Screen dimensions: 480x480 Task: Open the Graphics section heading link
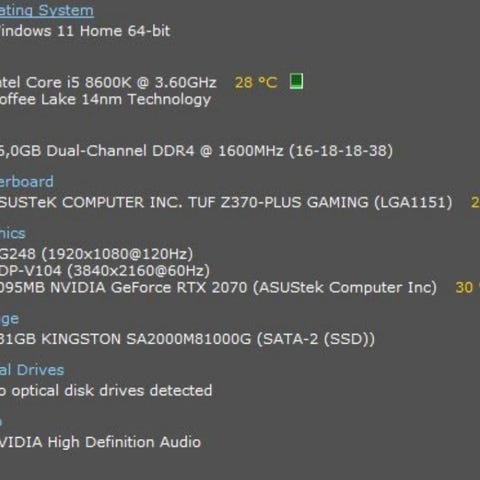pos(13,233)
